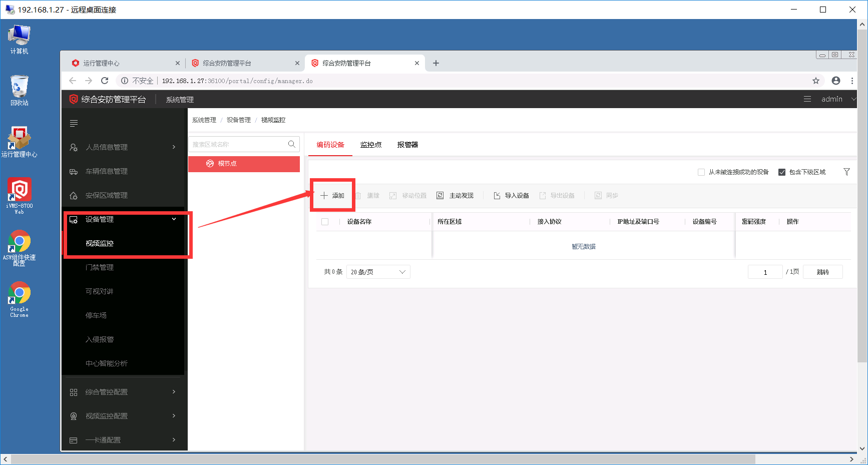Click the 跳转 page jump button
This screenshot has height=465, width=868.
(822, 271)
